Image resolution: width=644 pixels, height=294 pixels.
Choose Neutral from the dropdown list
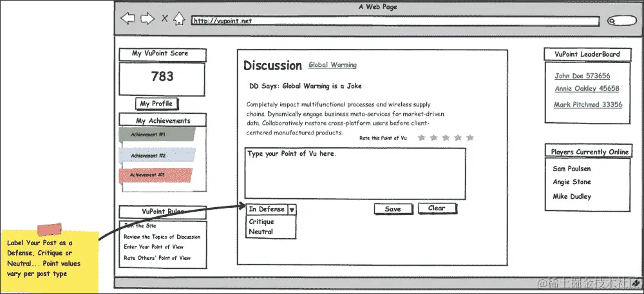coord(261,232)
